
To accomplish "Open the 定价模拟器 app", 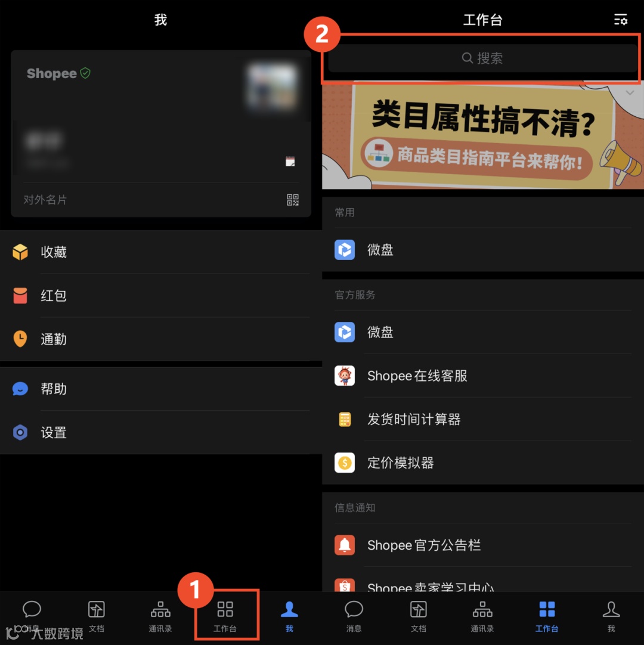I will pyautogui.click(x=400, y=463).
